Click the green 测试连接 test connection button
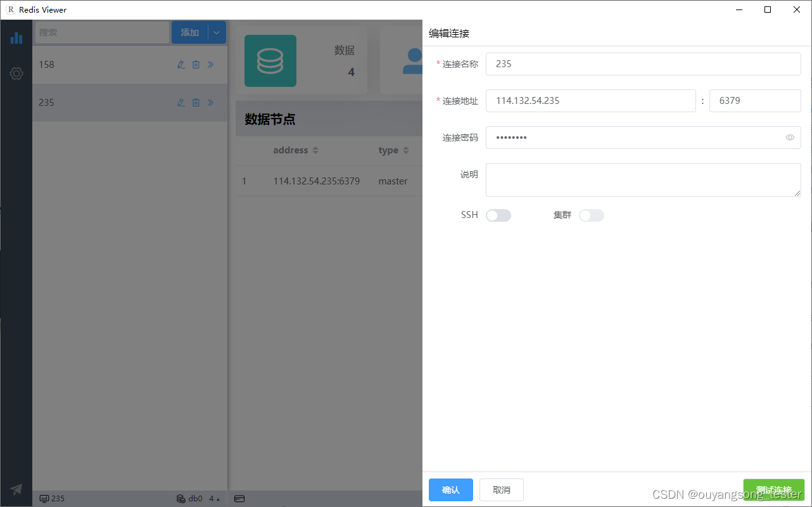 click(x=774, y=490)
